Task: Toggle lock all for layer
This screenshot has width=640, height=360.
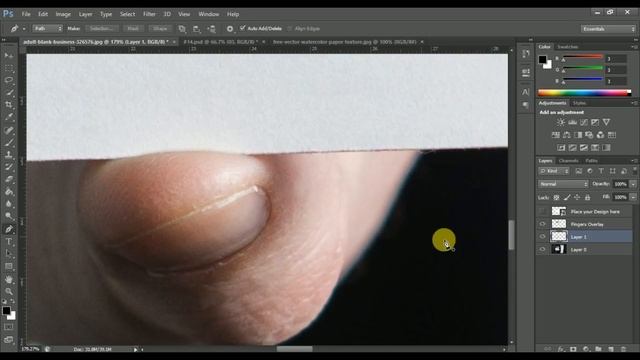Action: pyautogui.click(x=588, y=198)
